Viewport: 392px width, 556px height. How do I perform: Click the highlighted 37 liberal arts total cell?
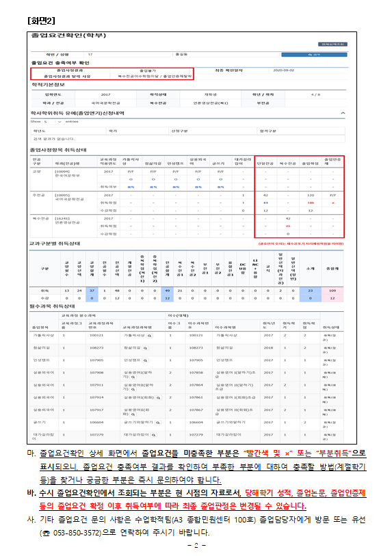(92, 291)
